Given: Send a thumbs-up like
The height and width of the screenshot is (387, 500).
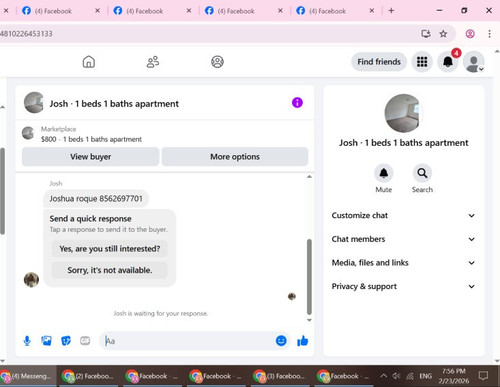Looking at the screenshot, I should (x=303, y=341).
